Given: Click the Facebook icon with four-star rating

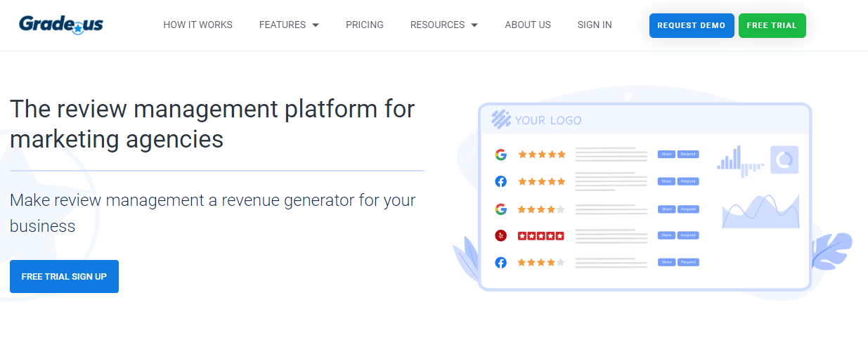Looking at the screenshot, I should tap(500, 262).
